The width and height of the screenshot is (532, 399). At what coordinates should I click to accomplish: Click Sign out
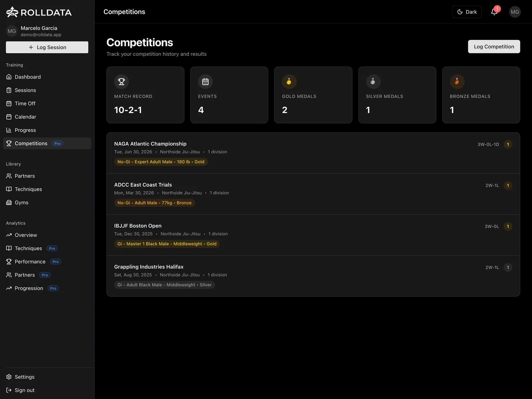[47, 390]
